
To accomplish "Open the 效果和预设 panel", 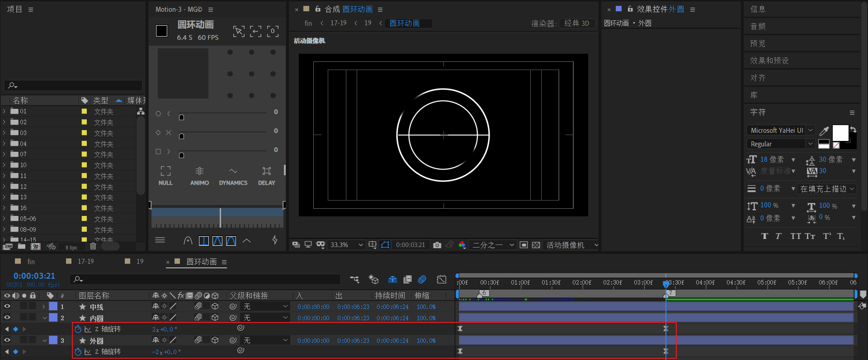I will [x=769, y=61].
